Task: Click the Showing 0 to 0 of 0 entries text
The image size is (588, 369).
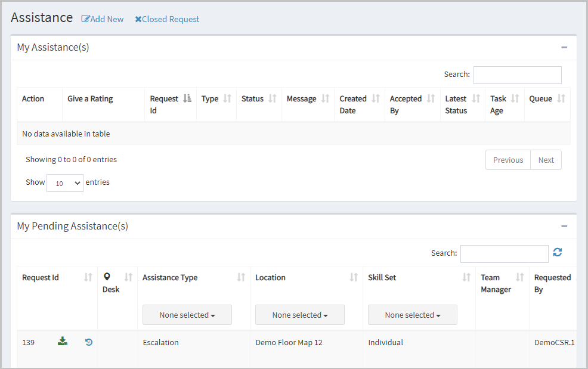Action: [71, 159]
